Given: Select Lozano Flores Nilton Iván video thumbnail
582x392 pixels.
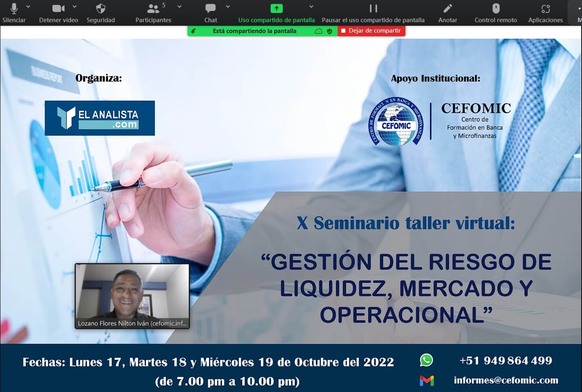Looking at the screenshot, I should coord(132,296).
